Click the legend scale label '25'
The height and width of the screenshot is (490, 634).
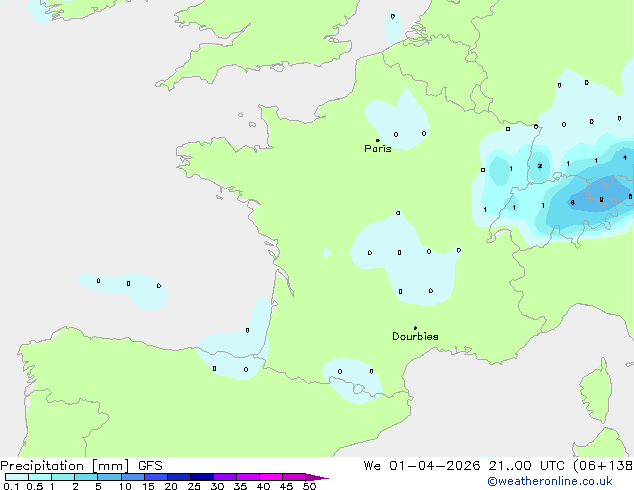194,486
